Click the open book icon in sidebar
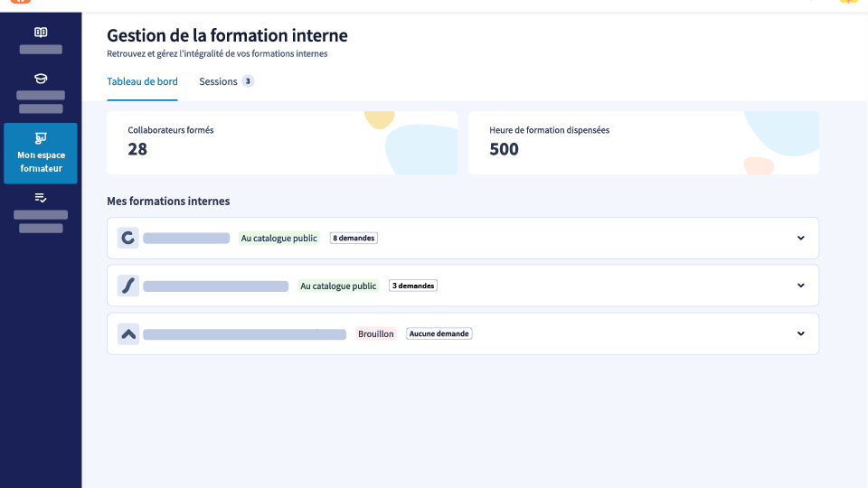Screen dimensions: 868x488 (x=41, y=33)
